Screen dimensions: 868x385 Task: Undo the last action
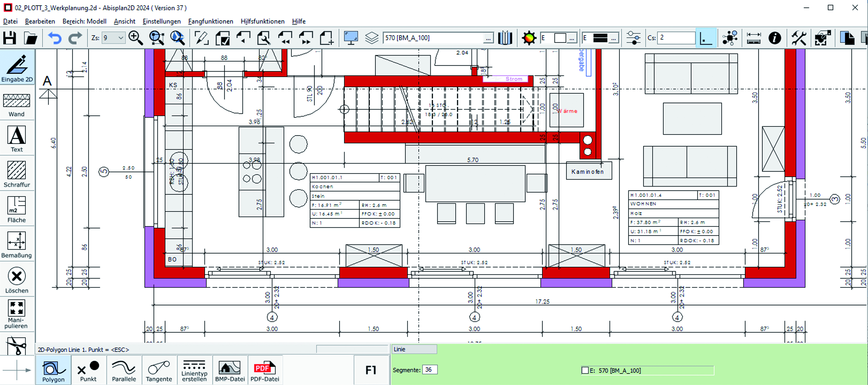click(x=54, y=38)
